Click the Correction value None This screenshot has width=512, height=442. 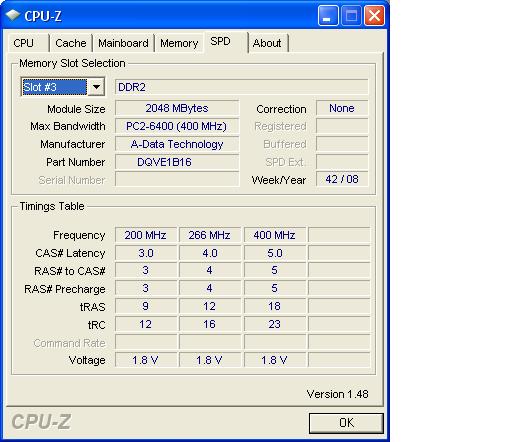[342, 108]
